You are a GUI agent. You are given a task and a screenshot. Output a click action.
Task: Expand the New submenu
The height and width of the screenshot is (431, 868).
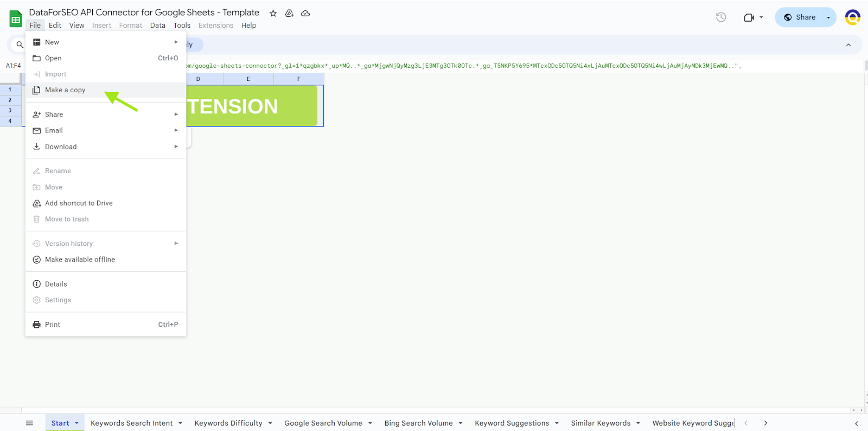[106, 42]
